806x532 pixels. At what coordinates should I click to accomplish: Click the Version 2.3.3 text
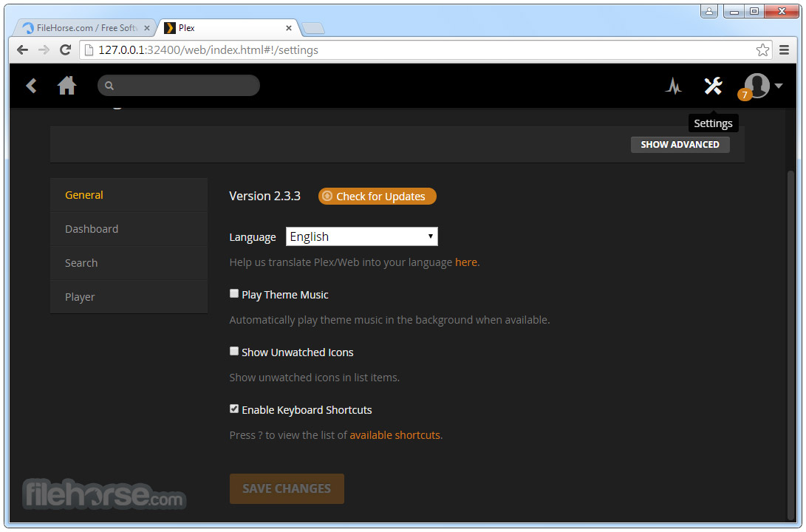click(264, 196)
